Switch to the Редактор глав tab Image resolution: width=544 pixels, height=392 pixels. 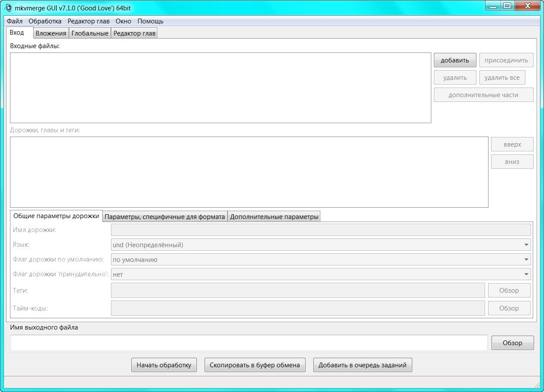pos(134,33)
